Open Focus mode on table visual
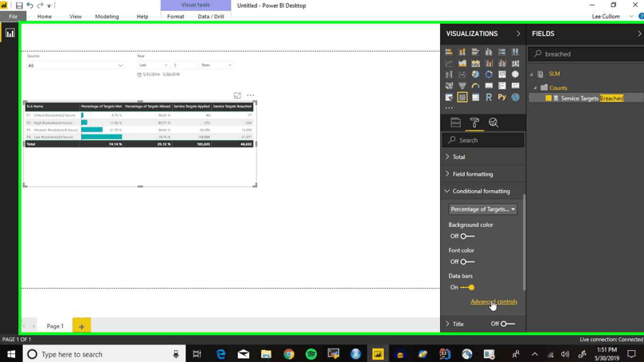 [x=237, y=95]
